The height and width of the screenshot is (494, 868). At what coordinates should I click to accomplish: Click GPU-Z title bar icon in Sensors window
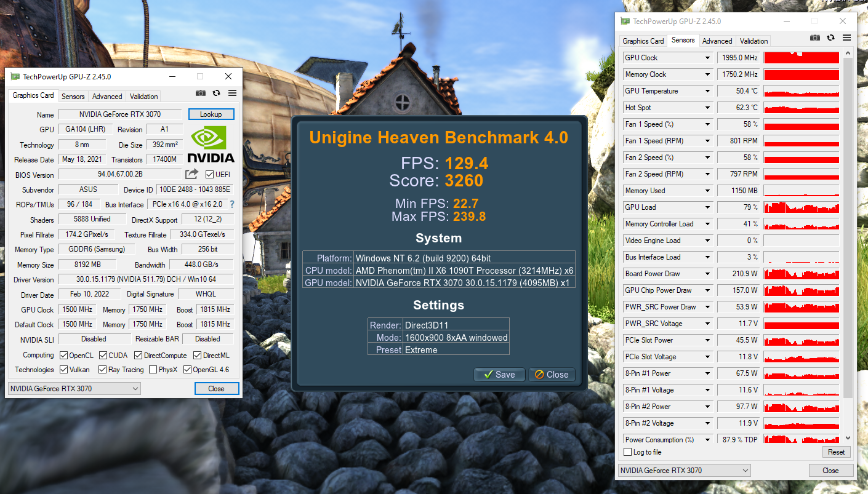click(625, 22)
